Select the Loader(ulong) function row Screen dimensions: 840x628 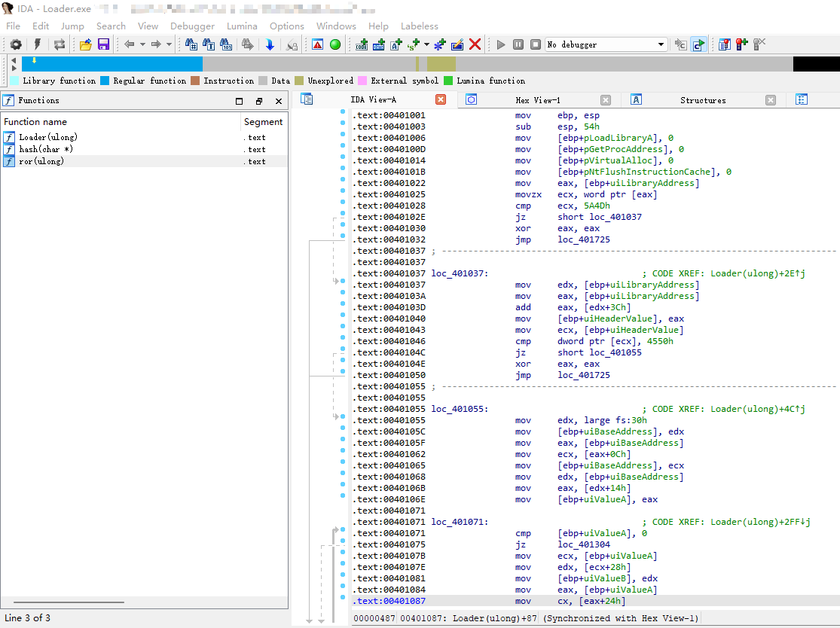coord(144,137)
